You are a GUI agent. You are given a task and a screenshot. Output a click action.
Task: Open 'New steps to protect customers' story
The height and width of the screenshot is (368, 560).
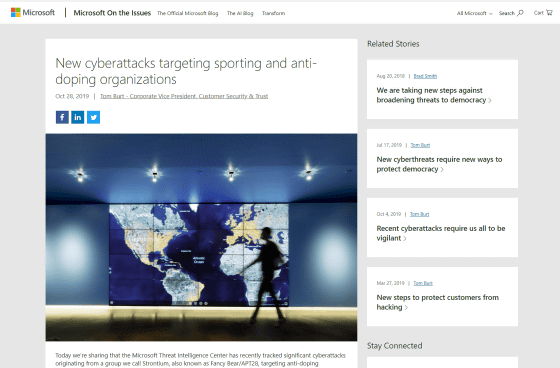(x=438, y=302)
